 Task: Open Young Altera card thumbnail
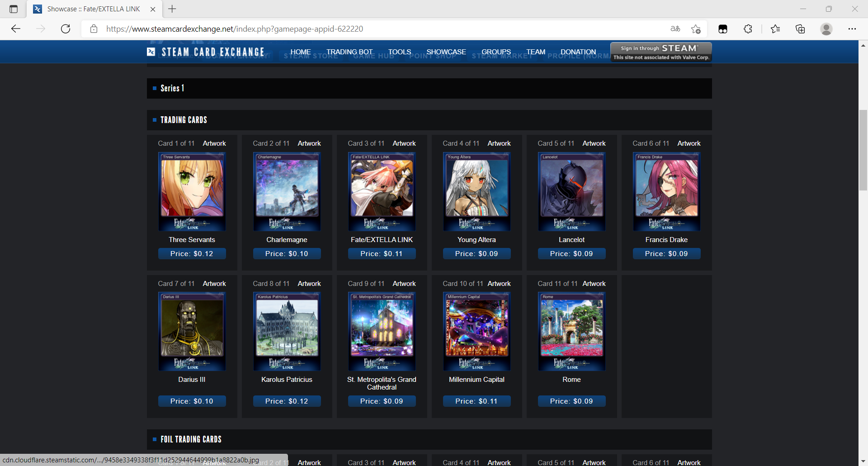tap(477, 191)
